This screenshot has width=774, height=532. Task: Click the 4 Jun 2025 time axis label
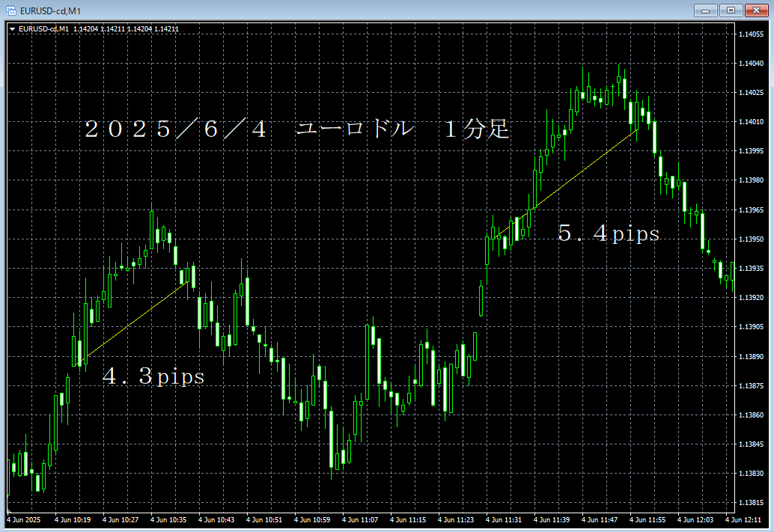coord(24,520)
